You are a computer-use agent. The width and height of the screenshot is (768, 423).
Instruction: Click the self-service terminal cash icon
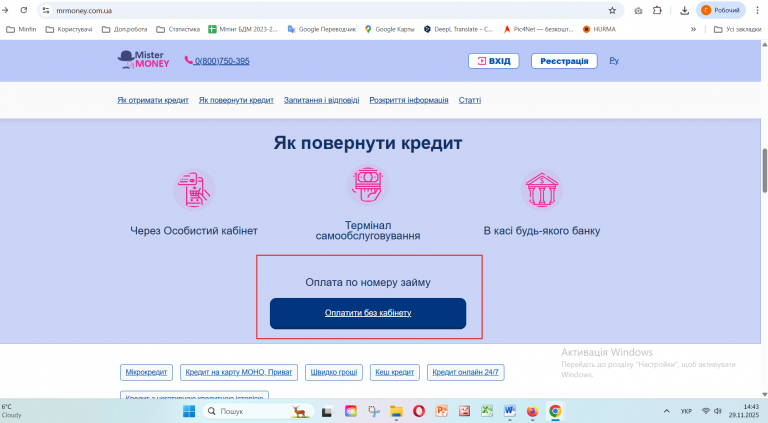[368, 185]
